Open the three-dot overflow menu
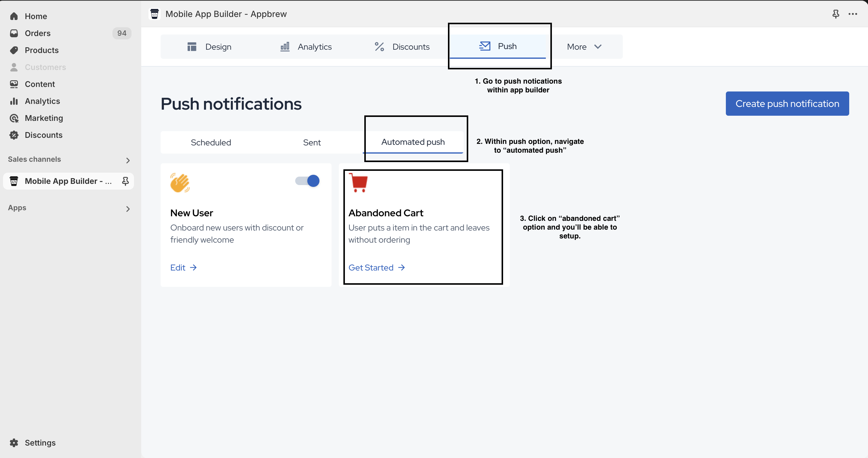 (x=853, y=14)
